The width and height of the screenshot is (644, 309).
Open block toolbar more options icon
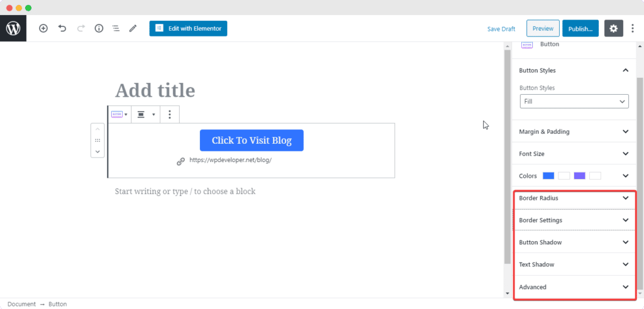[170, 114]
